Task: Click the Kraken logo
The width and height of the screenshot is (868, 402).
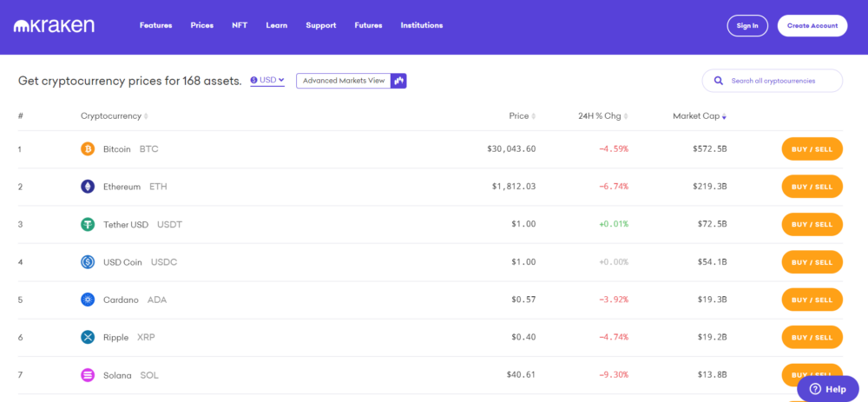Action: tap(54, 25)
